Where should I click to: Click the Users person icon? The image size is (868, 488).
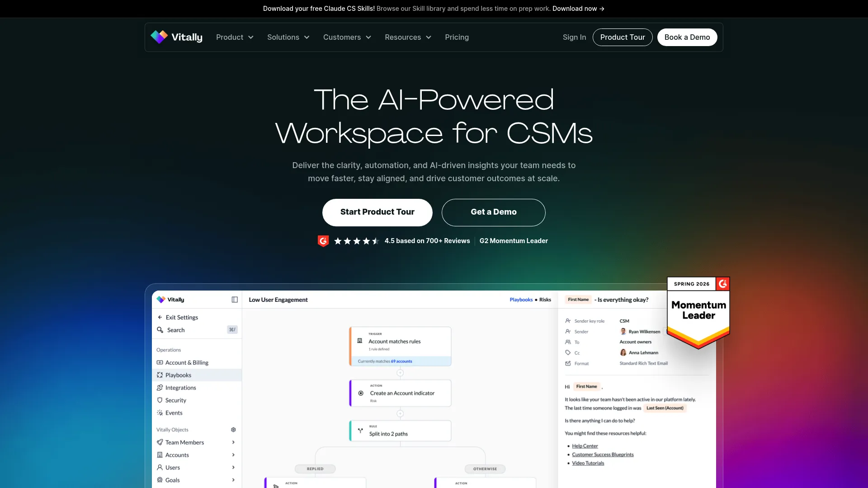[160, 467]
